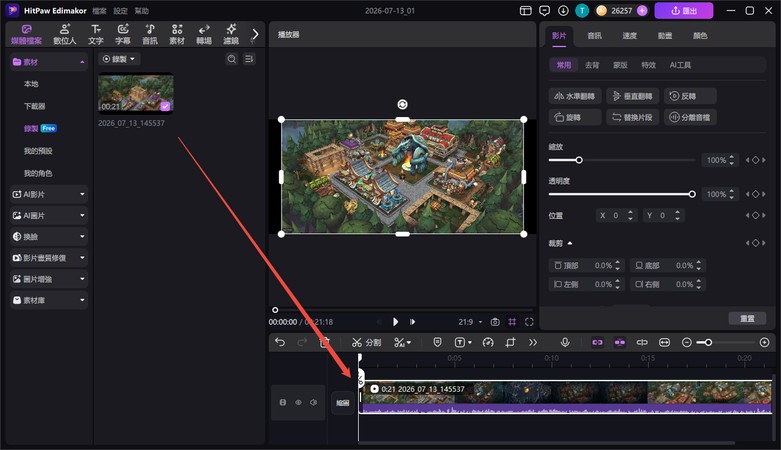Viewport: 781px width, 450px height.
Task: Expand the 換臉 face swap section
Action: tap(49, 237)
